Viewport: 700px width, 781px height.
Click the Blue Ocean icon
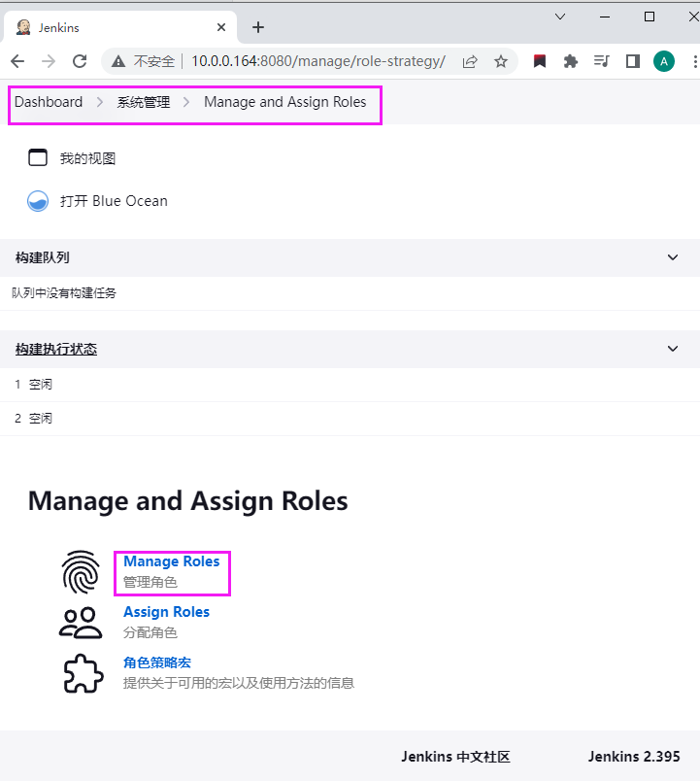[x=38, y=201]
